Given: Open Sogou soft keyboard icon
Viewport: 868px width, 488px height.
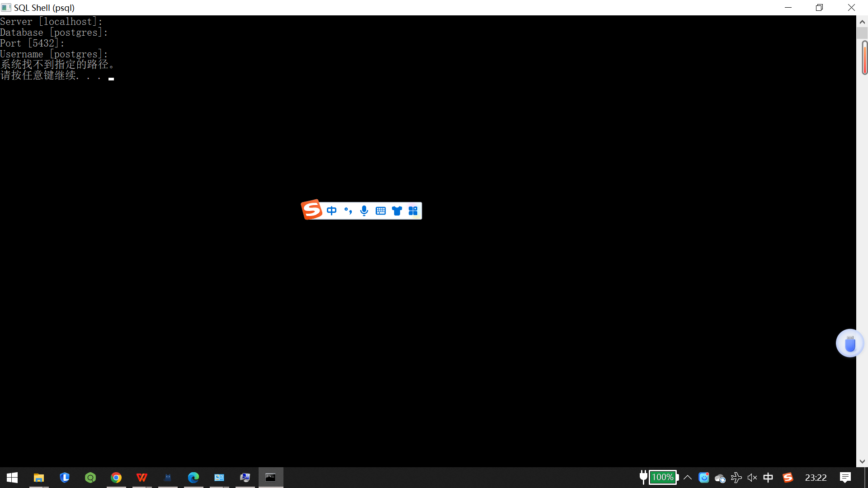Looking at the screenshot, I should pos(381,211).
